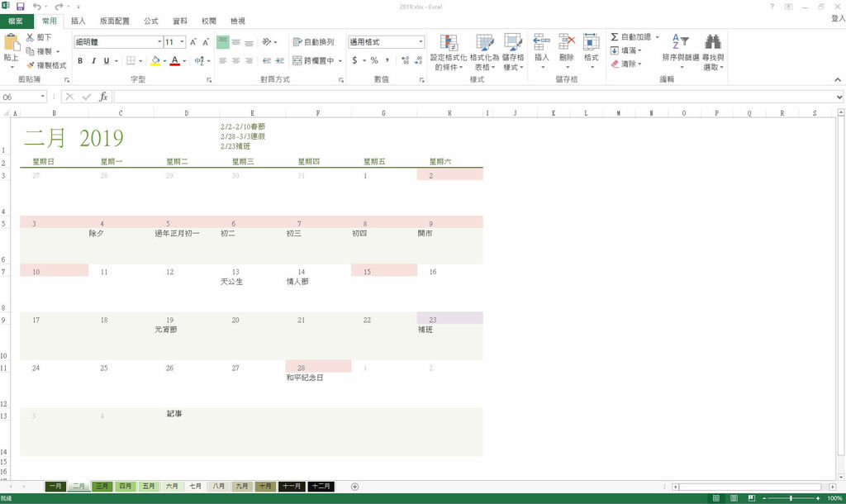
Task: Apply the comma style format
Action: [x=387, y=60]
